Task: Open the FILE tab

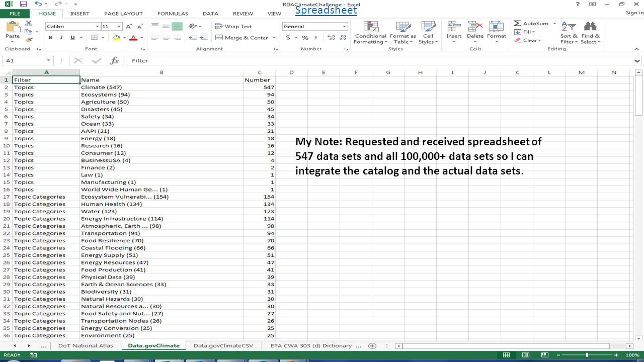Action: point(15,14)
